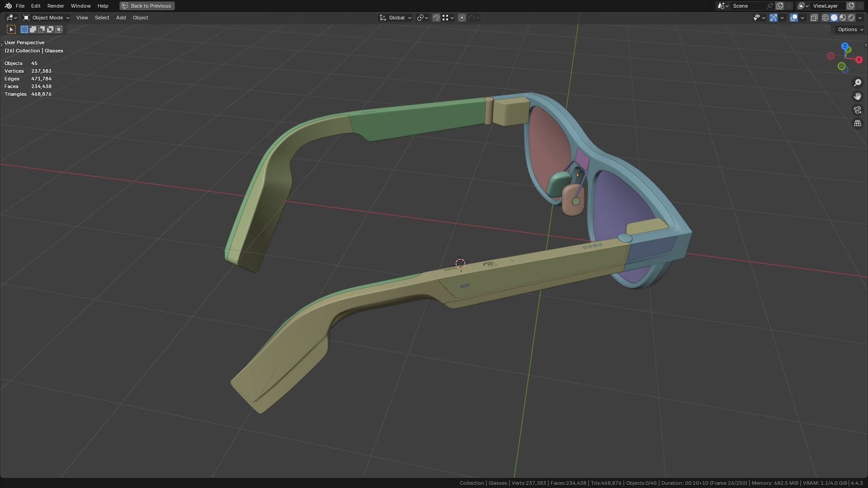Open the snapping options dropdown
868x488 pixels.
(x=448, y=18)
